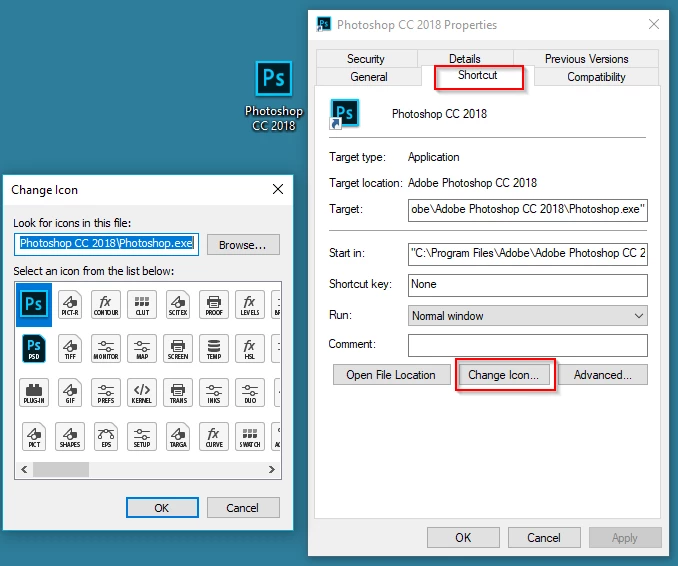Pick the PREFS sliders icon
Viewport: 678px width, 566px height.
[106, 393]
